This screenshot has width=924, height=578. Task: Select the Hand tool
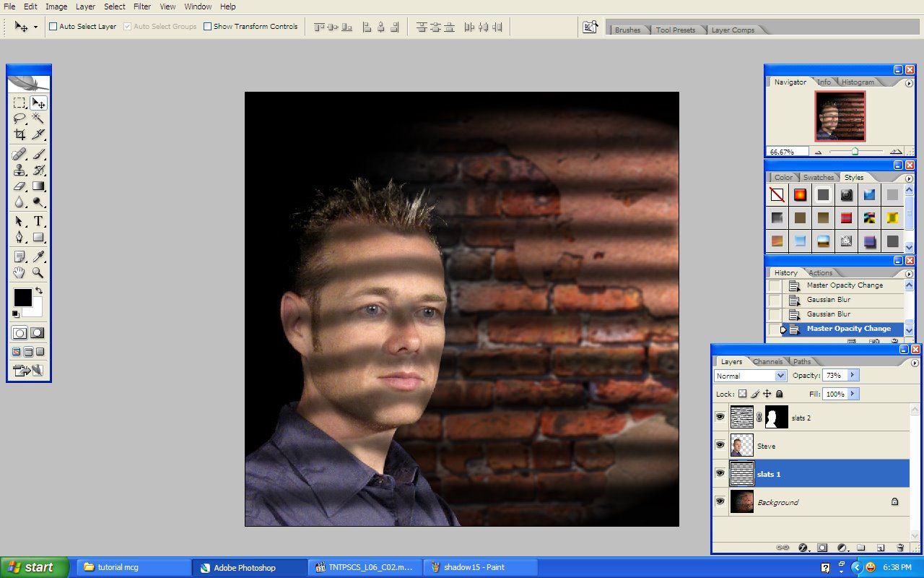[x=20, y=272]
